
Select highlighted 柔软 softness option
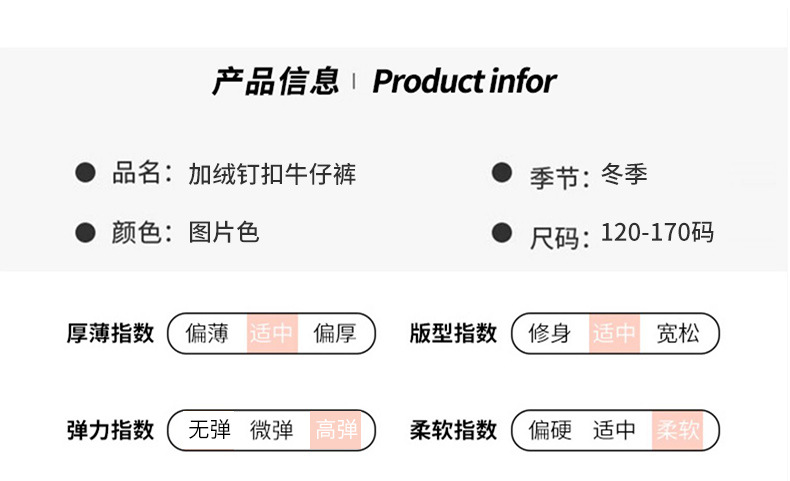(x=678, y=430)
